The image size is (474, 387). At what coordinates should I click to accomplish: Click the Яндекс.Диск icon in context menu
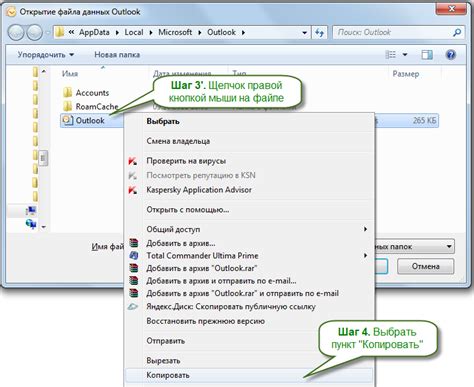click(133, 306)
